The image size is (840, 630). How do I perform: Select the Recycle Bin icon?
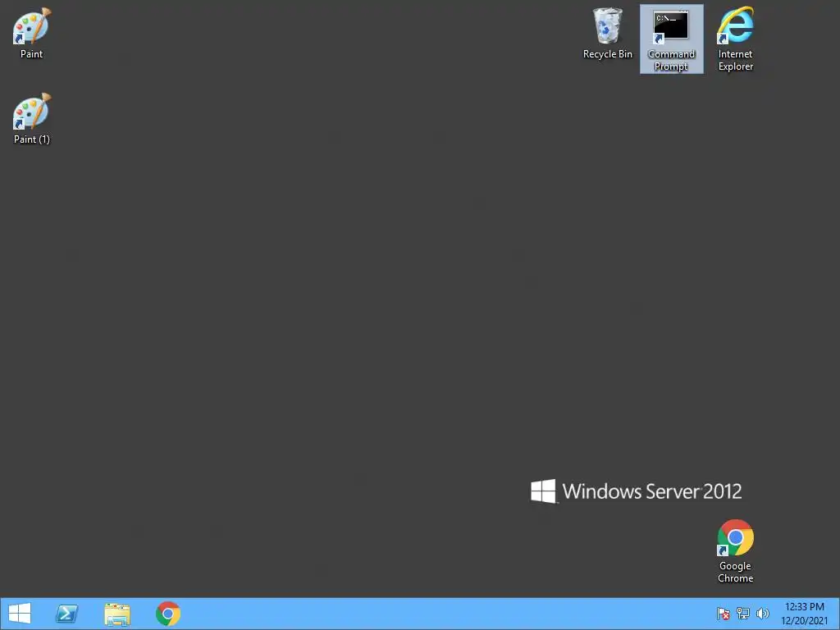point(608,33)
